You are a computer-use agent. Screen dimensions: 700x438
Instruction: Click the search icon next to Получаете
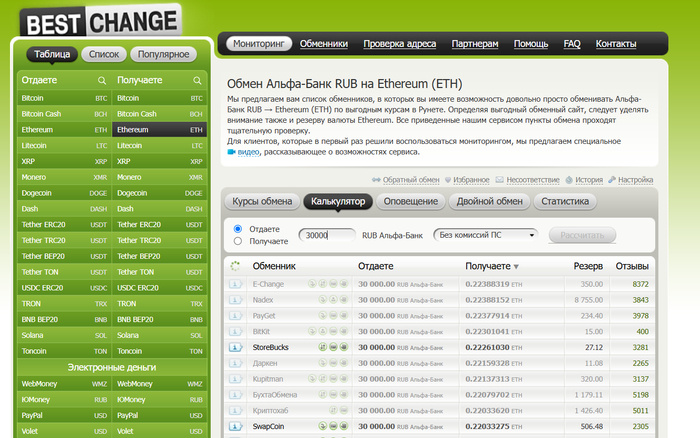coord(197,80)
